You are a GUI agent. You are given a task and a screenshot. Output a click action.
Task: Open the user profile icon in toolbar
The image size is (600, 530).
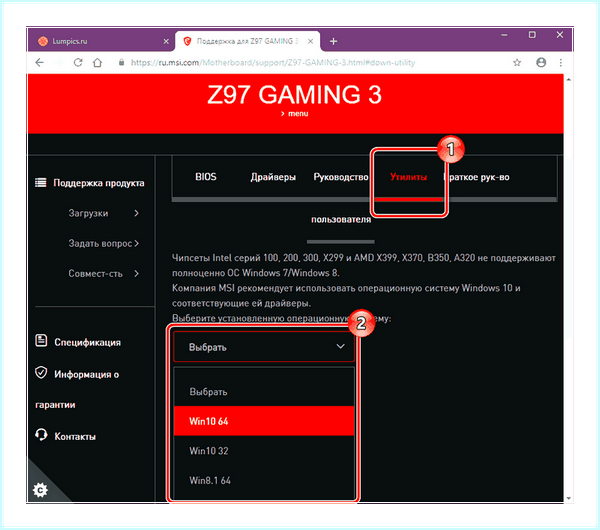click(x=541, y=62)
